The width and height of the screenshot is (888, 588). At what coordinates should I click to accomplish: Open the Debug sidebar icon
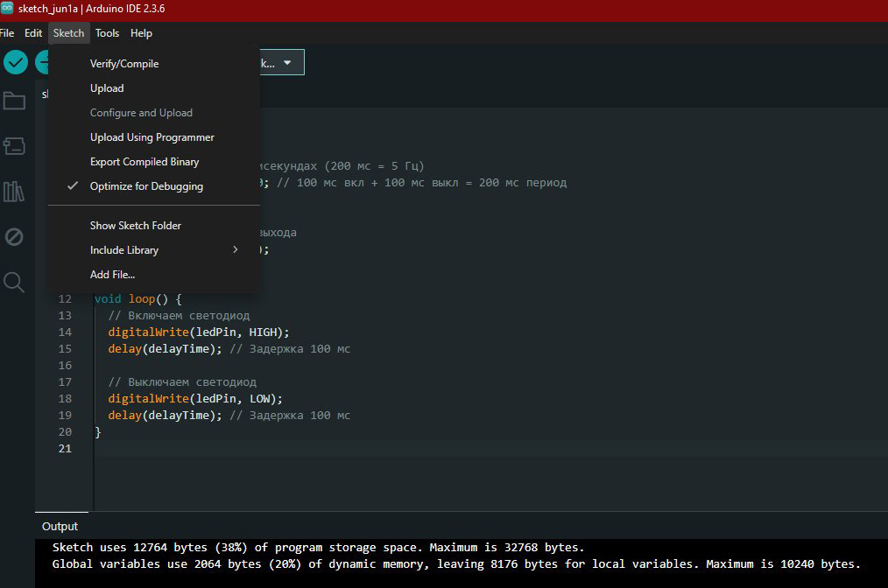pyautogui.click(x=14, y=236)
